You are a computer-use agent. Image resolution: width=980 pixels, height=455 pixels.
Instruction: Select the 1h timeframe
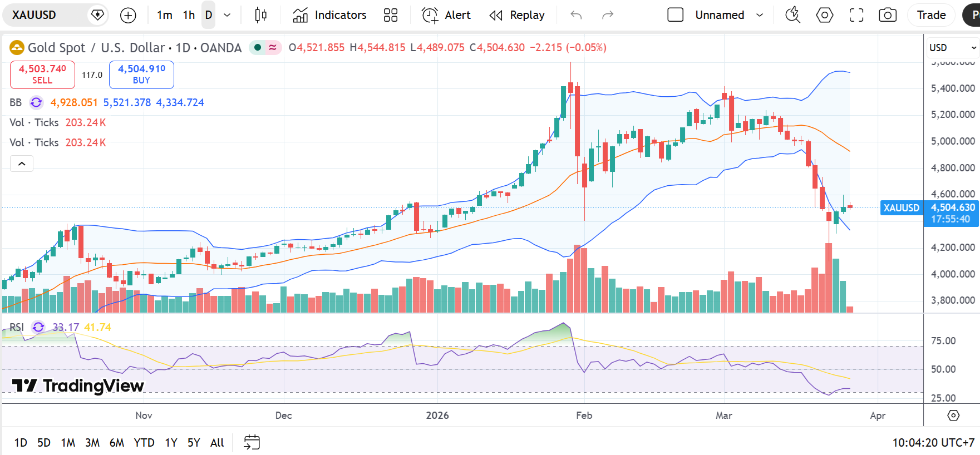[189, 16]
